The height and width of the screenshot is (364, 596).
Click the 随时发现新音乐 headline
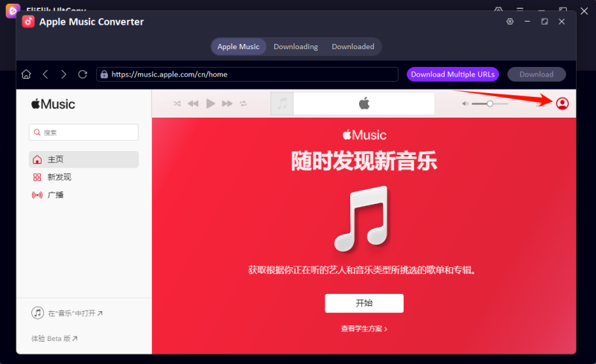(x=364, y=161)
